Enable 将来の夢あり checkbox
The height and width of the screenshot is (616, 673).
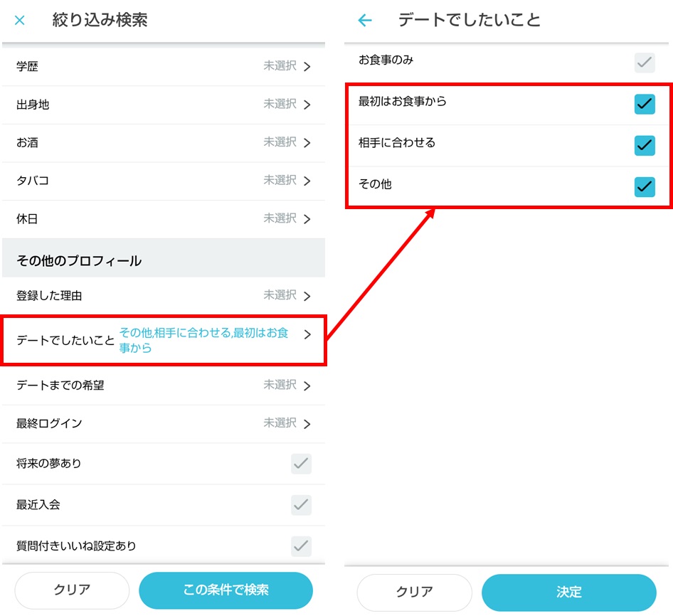click(301, 464)
